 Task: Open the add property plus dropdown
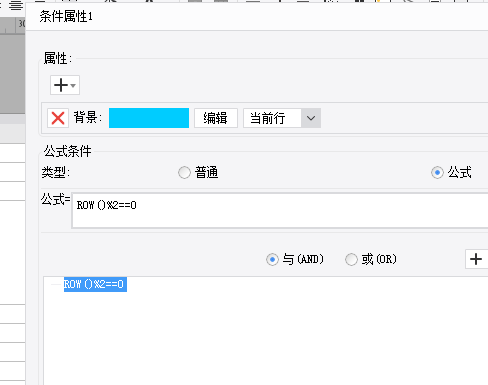(x=65, y=85)
